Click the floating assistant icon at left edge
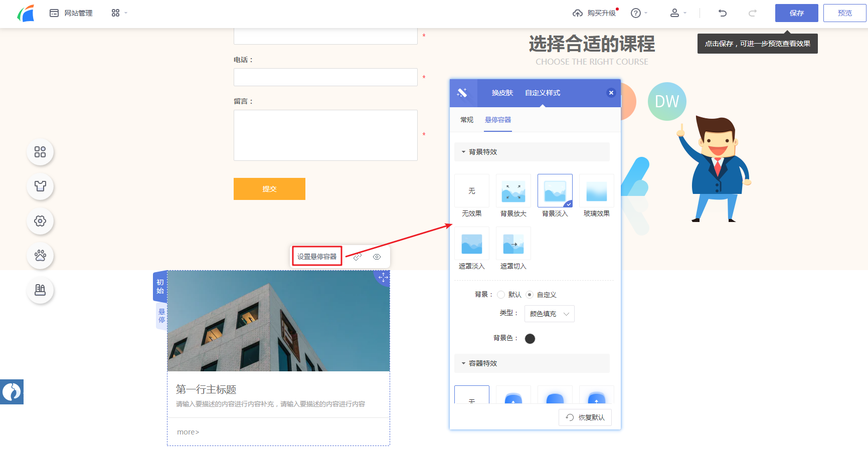Viewport: 868px width, 449px height. pyautogui.click(x=12, y=392)
